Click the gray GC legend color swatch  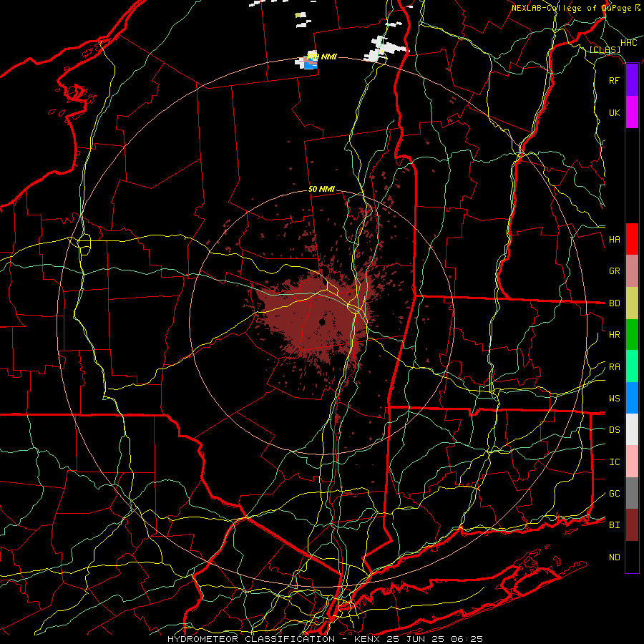click(x=632, y=493)
